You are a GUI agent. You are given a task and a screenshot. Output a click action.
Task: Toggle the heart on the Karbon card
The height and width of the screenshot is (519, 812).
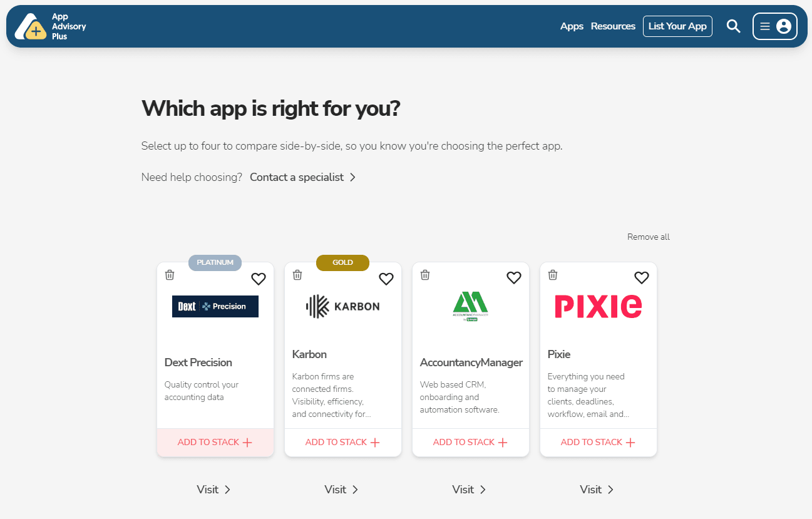386,279
